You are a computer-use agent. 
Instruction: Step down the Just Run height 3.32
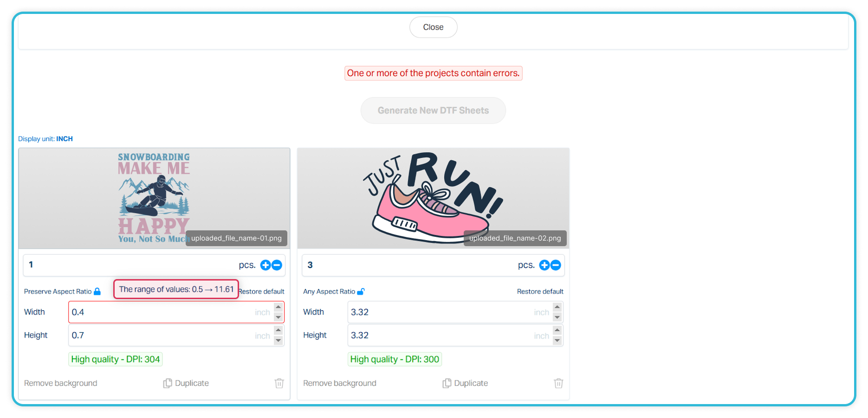557,340
